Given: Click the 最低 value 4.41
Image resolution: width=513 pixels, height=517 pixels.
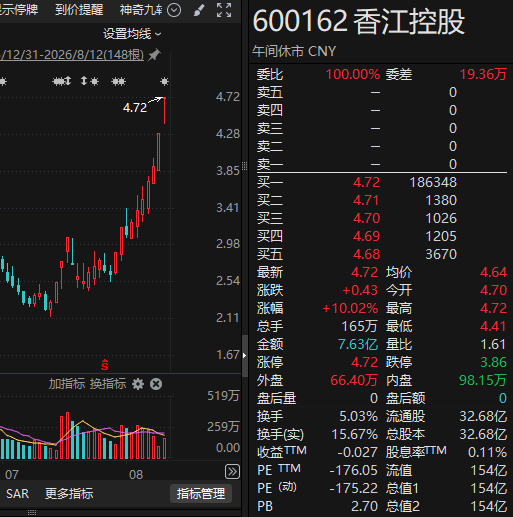Looking at the screenshot, I should point(493,326).
